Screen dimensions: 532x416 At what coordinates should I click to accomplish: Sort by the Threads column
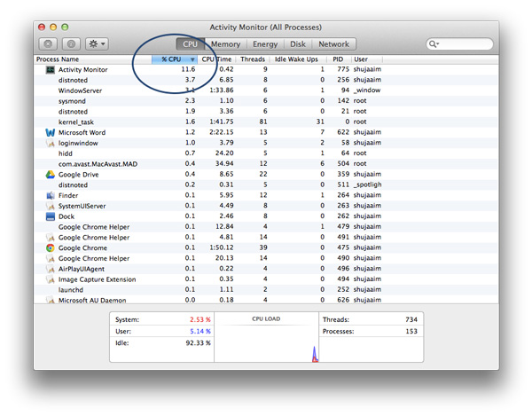click(253, 59)
